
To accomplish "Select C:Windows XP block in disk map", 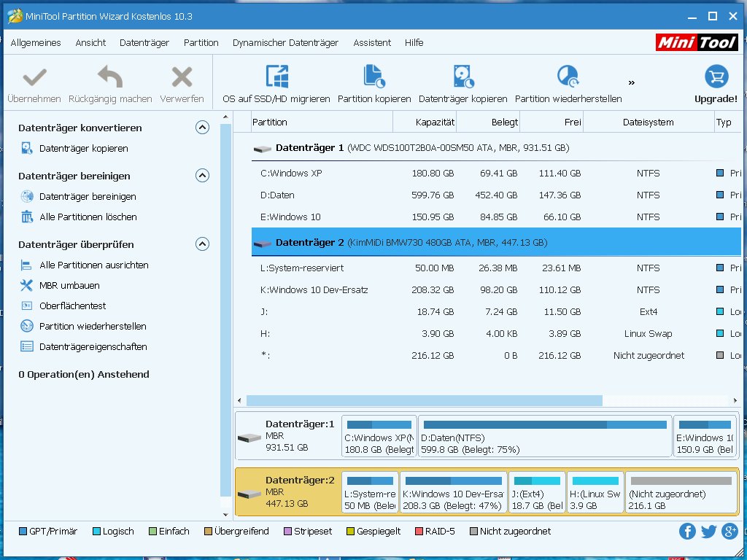I will [379, 436].
